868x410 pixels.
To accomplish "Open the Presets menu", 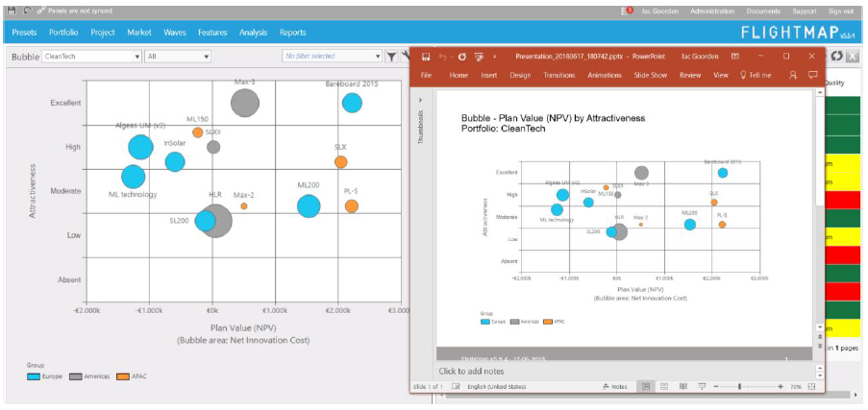I will 24,33.
